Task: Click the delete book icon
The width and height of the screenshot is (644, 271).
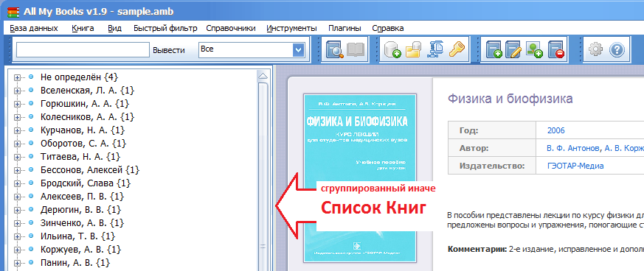Action: point(556,50)
